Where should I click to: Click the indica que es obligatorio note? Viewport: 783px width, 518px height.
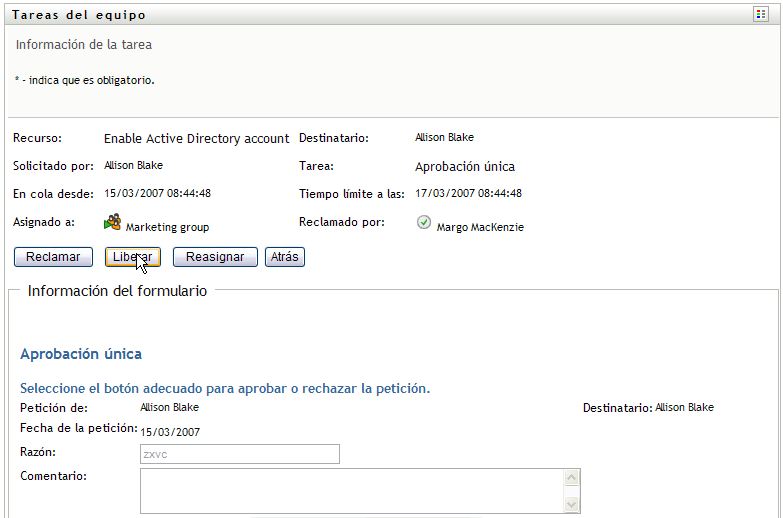pos(84,80)
